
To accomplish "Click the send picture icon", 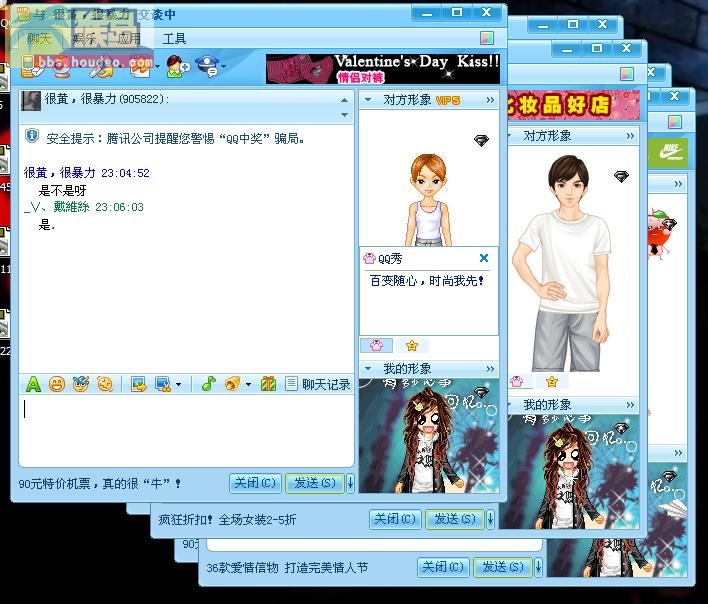I will (x=139, y=384).
